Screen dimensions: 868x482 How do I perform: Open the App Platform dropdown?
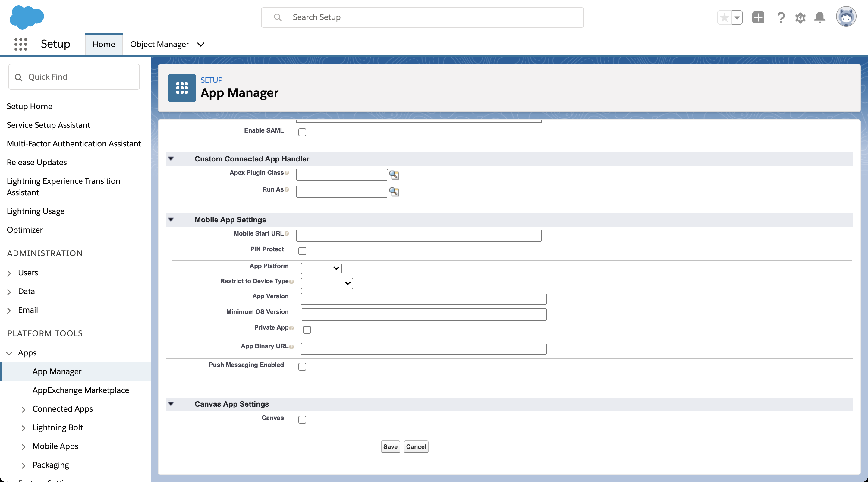(321, 268)
